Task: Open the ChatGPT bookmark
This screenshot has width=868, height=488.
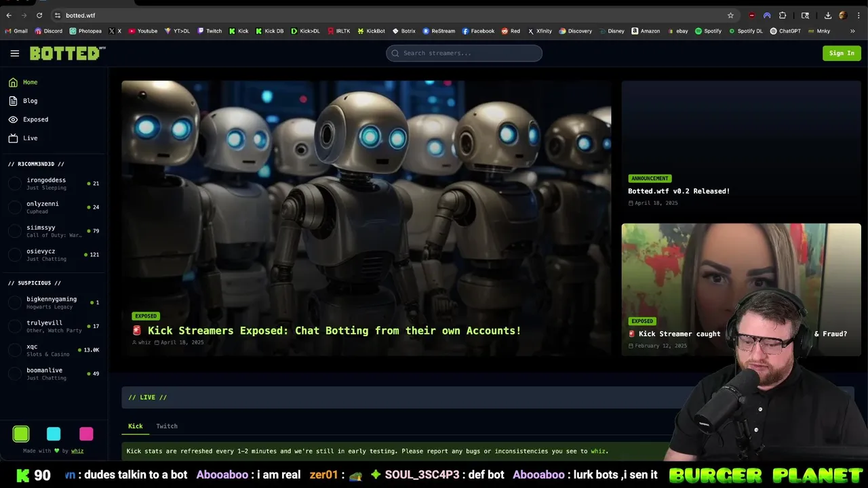Action: pos(785,31)
